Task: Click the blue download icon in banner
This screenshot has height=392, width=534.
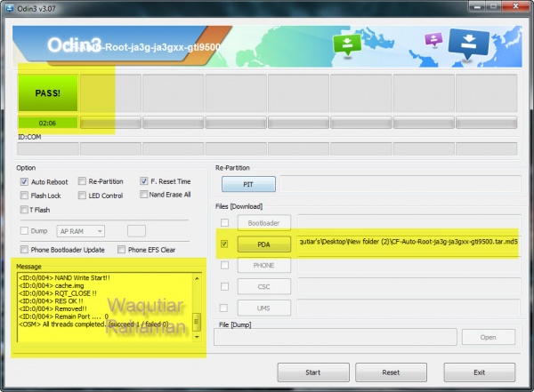Action: point(469,44)
